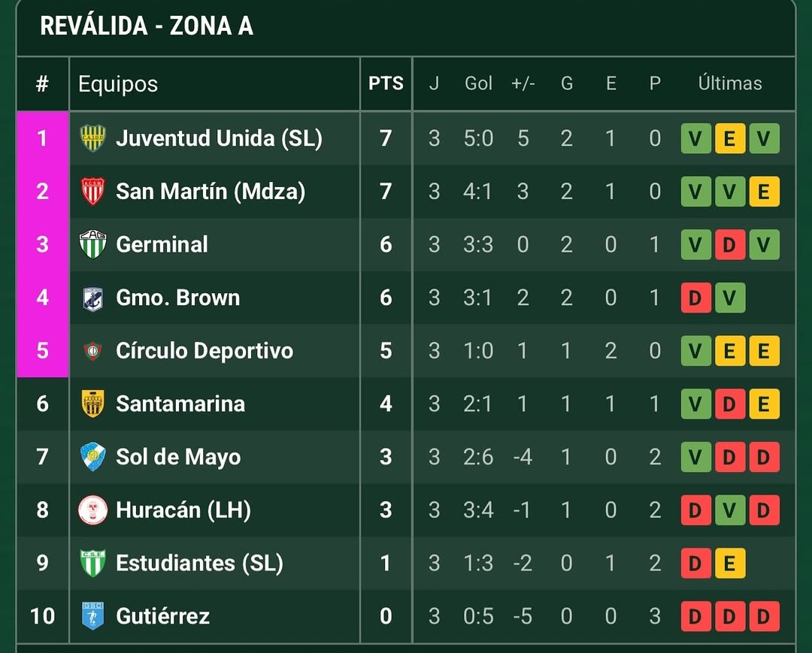This screenshot has width=812, height=653.
Task: Click the Círculo Deportivo crest icon
Action: (92, 351)
